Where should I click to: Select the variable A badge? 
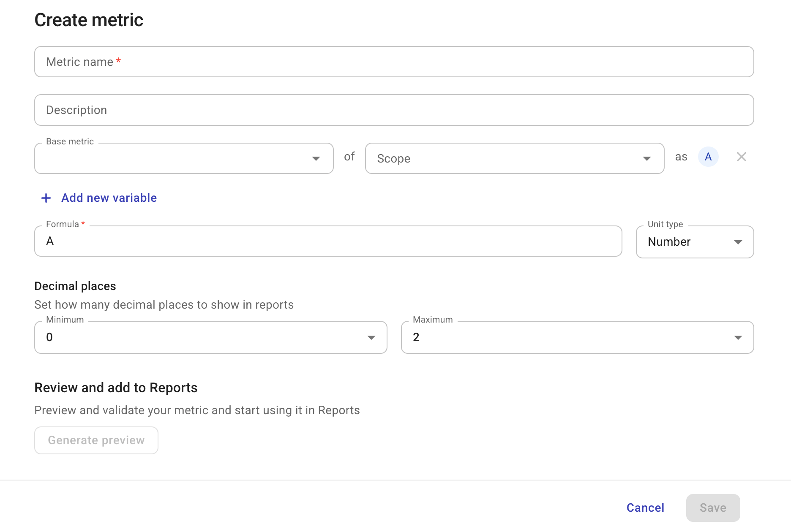coord(708,157)
